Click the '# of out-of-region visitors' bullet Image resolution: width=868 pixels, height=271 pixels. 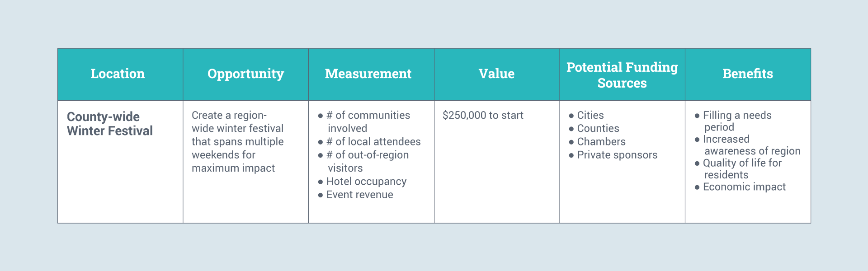(367, 161)
